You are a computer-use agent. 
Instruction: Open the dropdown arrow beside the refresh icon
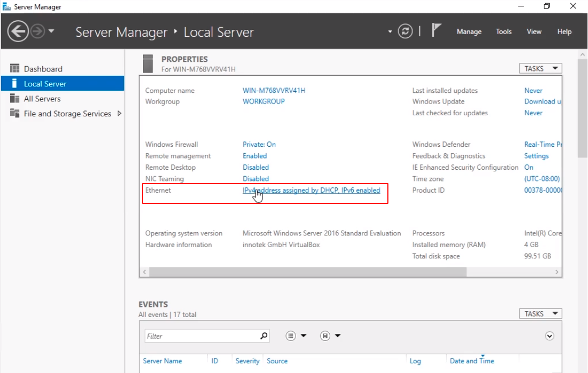pyautogui.click(x=390, y=31)
